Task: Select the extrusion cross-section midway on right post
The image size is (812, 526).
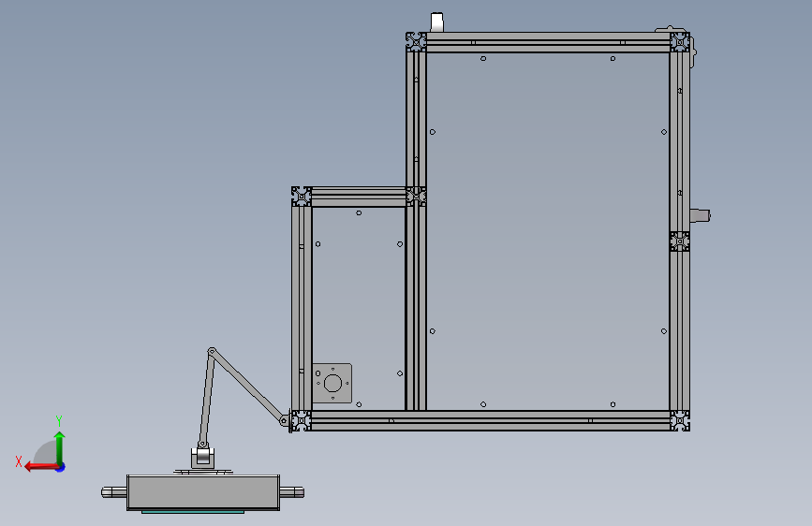Action: [x=679, y=241]
